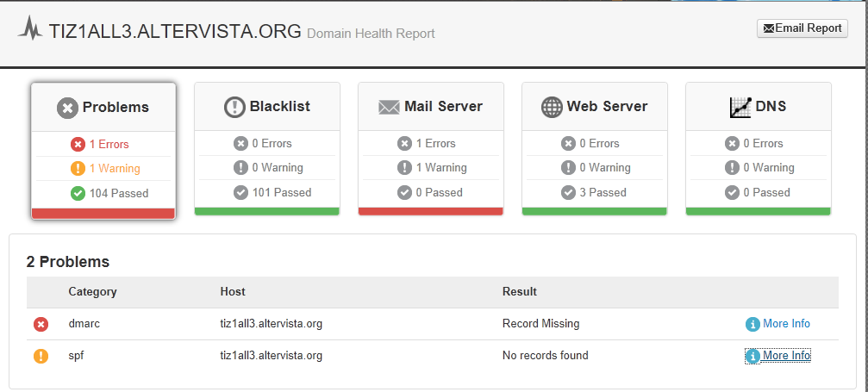Click the host cell in the spf row
The height and width of the screenshot is (392, 868).
click(272, 356)
